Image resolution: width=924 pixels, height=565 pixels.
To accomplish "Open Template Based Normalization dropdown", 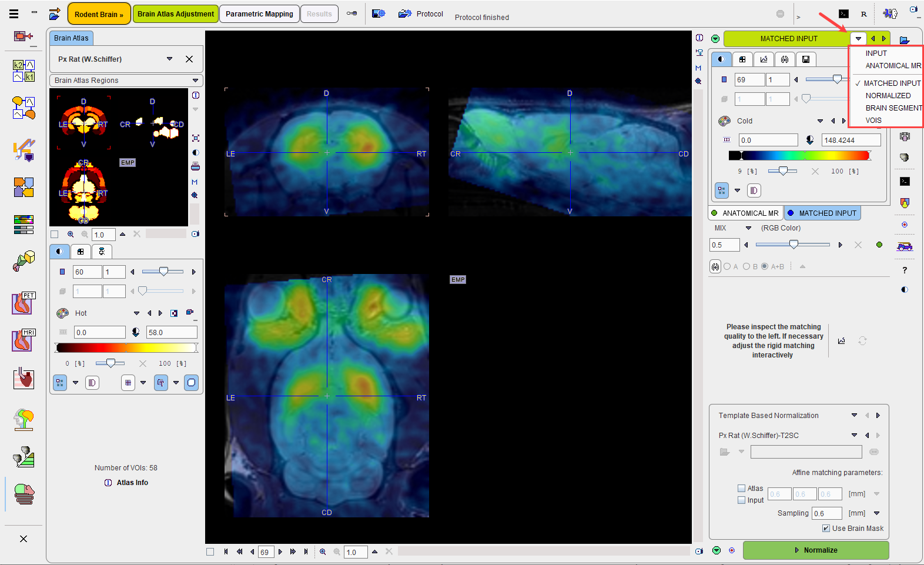I will (x=854, y=415).
